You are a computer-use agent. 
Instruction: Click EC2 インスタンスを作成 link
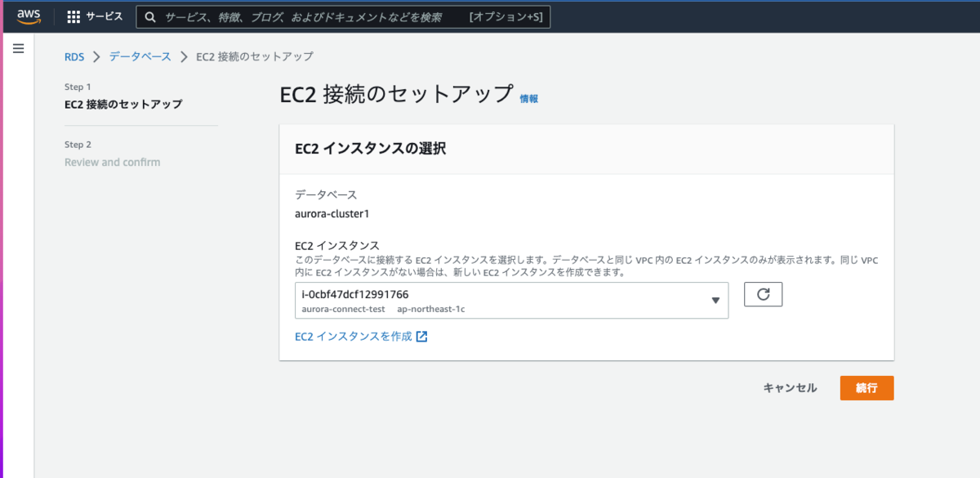(x=354, y=337)
